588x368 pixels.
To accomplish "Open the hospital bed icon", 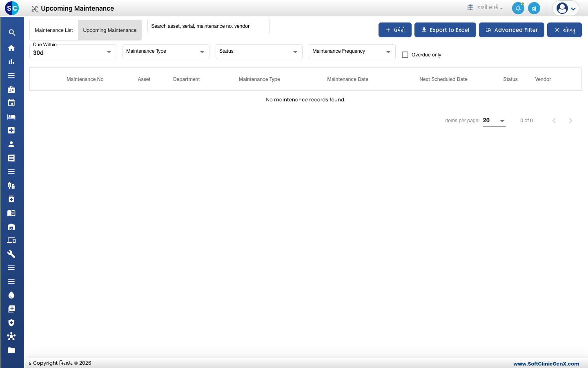I will (x=11, y=117).
